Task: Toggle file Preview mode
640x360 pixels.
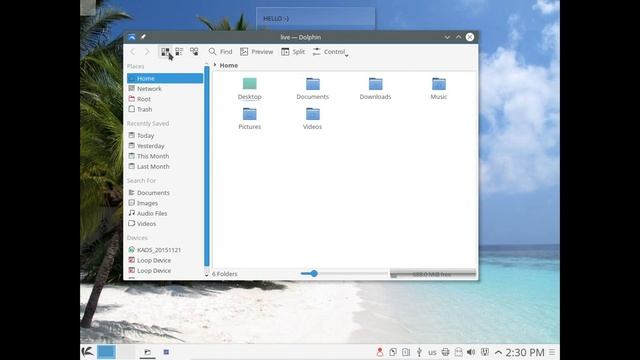Action: [x=257, y=52]
